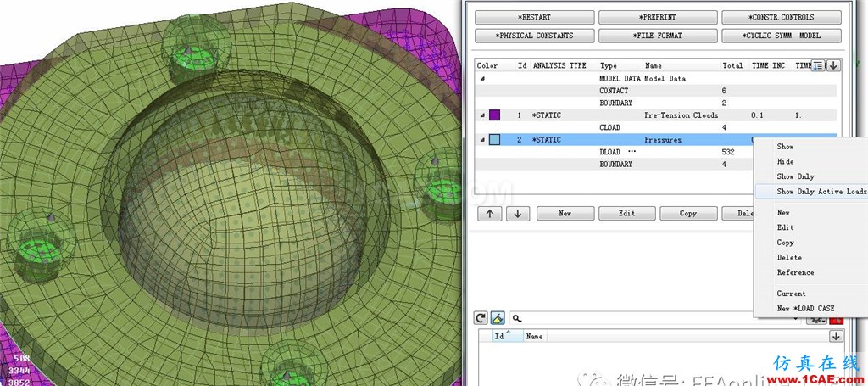This screenshot has width=868, height=386.
Task: Sort by the ANALYSIS TYPE column header
Action: tap(559, 65)
